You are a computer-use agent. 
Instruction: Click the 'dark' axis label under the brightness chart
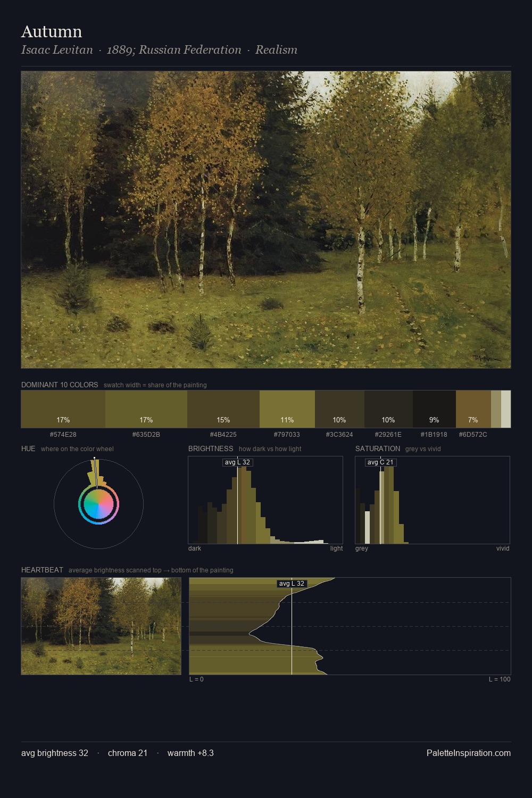tap(195, 548)
